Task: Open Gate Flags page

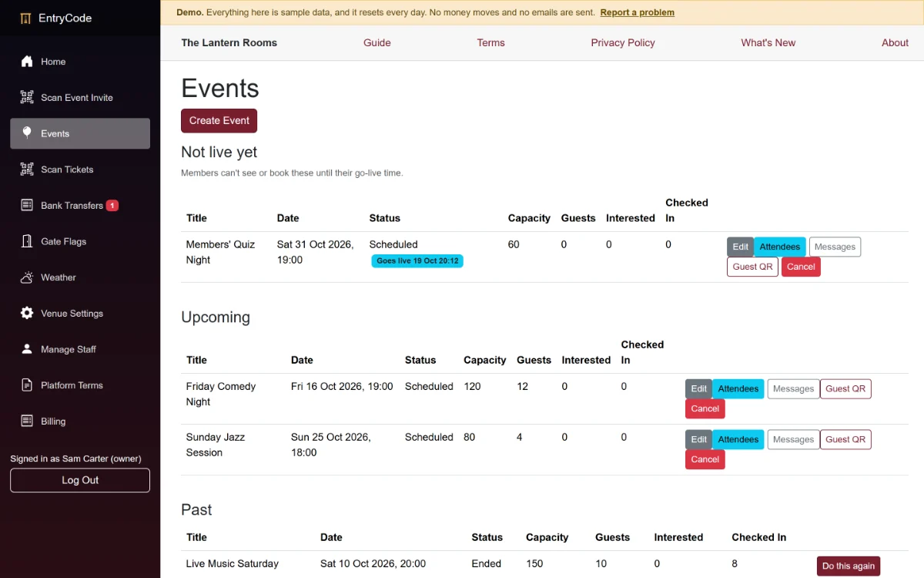Action: (80, 241)
